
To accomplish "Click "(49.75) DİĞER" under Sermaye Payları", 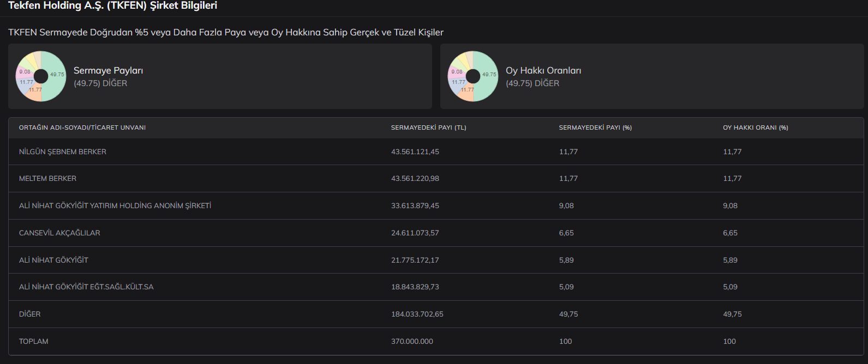I will [100, 83].
